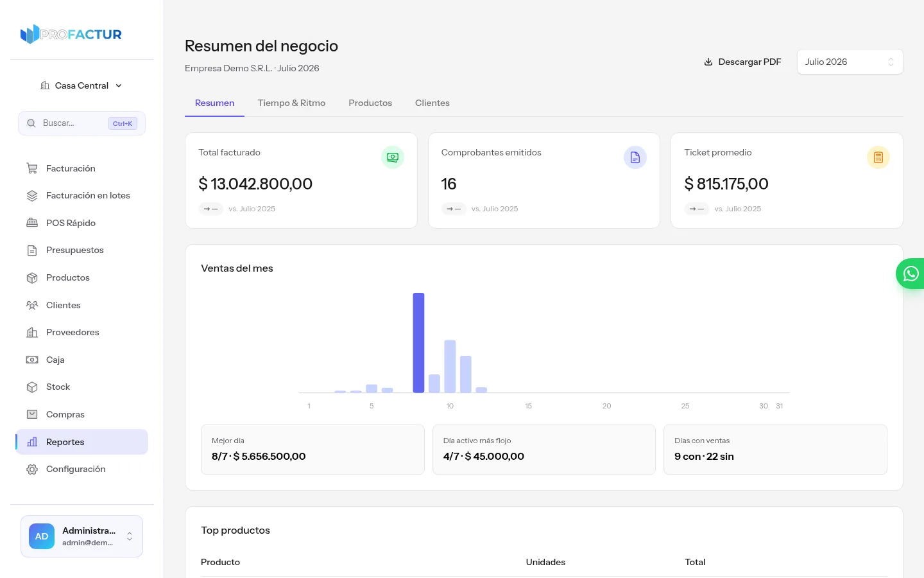Screen dimensions: 924x578
Task: Open the Compras sidebar link
Action: pyautogui.click(x=82, y=414)
